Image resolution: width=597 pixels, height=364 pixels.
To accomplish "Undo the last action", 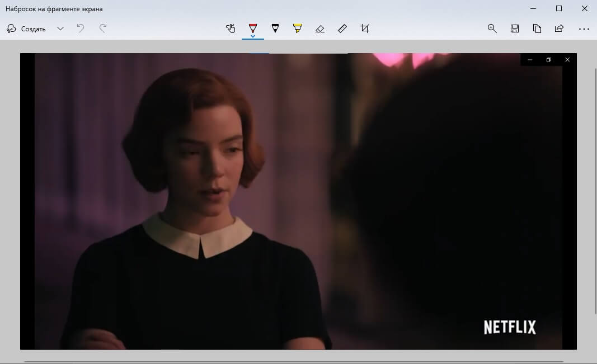I will 81,29.
